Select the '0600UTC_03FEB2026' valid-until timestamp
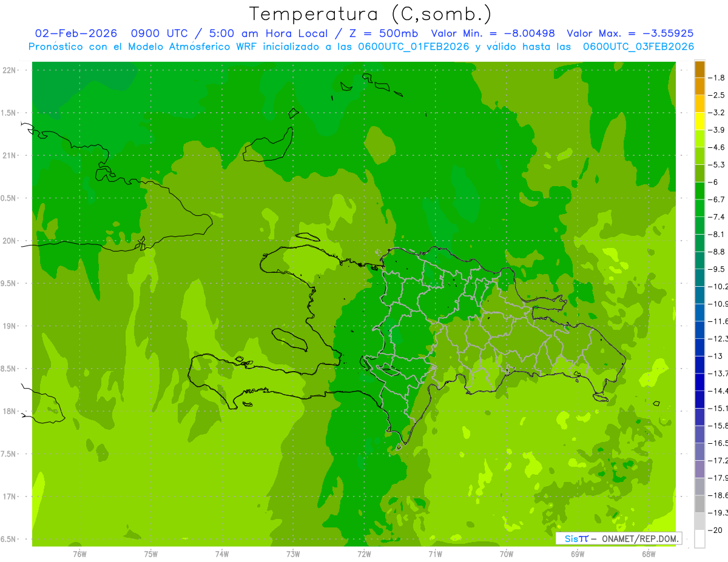Image resolution: width=728 pixels, height=562 pixels. (x=639, y=47)
